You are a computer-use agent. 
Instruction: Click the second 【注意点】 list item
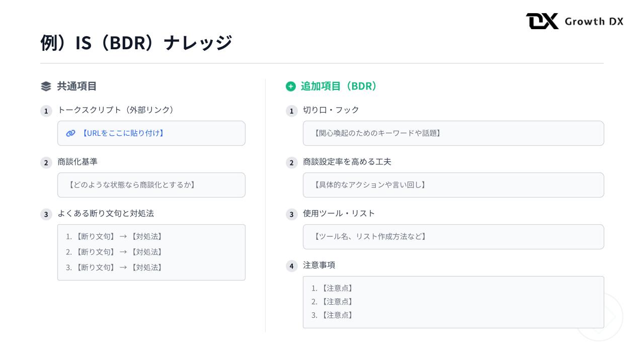click(333, 302)
